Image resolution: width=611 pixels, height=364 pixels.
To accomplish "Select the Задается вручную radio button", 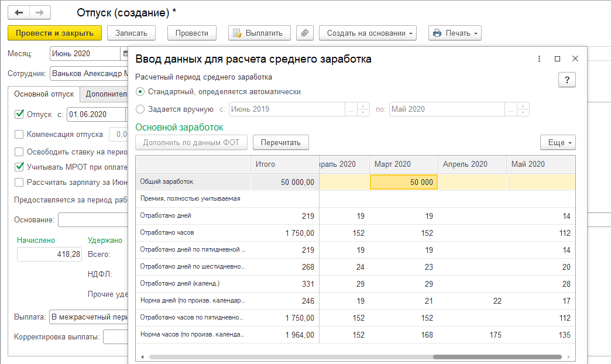I will coord(140,109).
